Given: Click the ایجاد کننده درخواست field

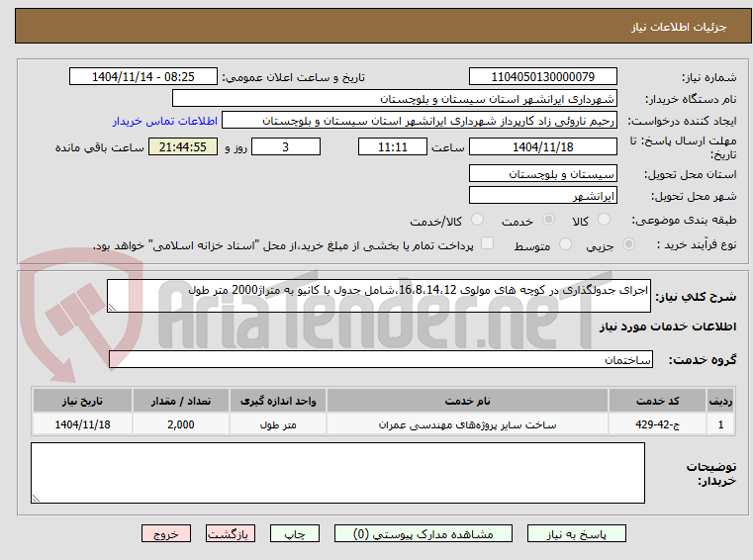Looking at the screenshot, I should [x=420, y=121].
